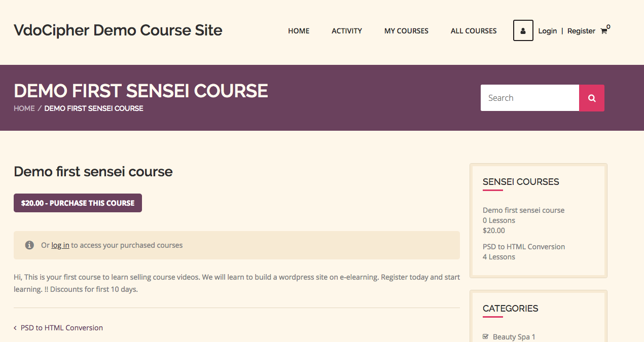The width and height of the screenshot is (644, 342).
Task: Click the check icon beside Beauty Spa
Action: tap(485, 336)
